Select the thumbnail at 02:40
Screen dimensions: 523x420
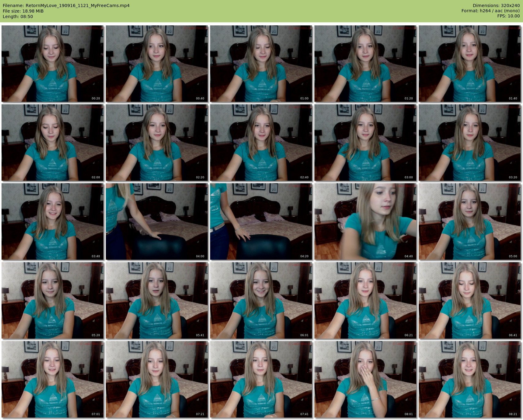point(261,143)
